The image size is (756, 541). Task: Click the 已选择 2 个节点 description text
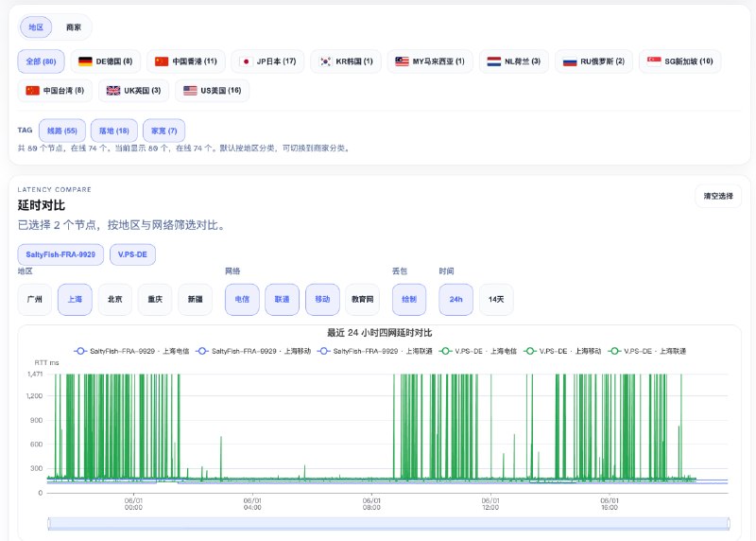121,225
